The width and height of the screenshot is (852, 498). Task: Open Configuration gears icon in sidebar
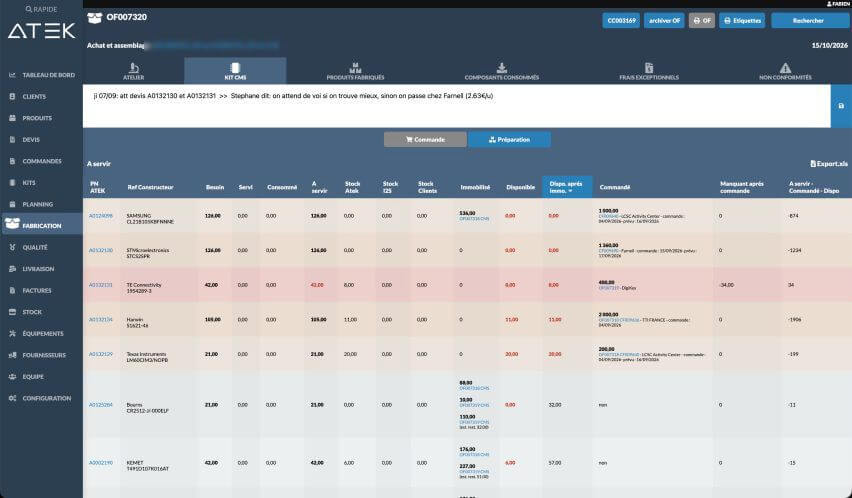pos(12,398)
